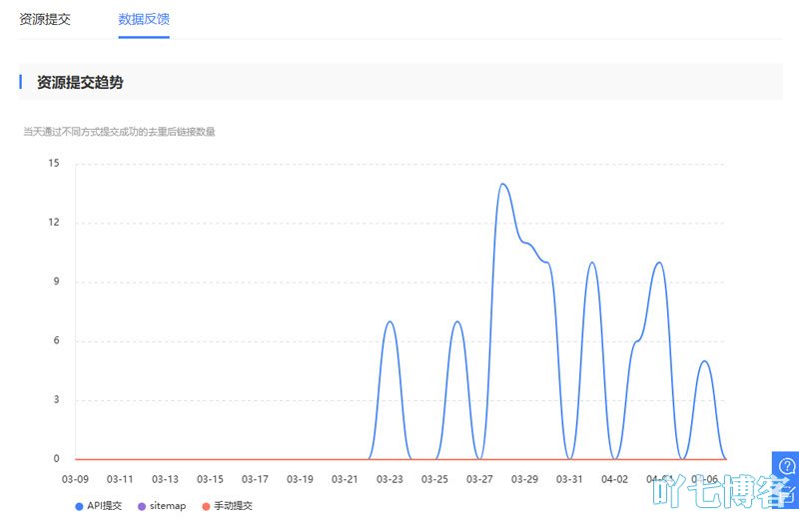799x532 pixels.
Task: Toggle the API提交 series legend label
Action: 104,506
